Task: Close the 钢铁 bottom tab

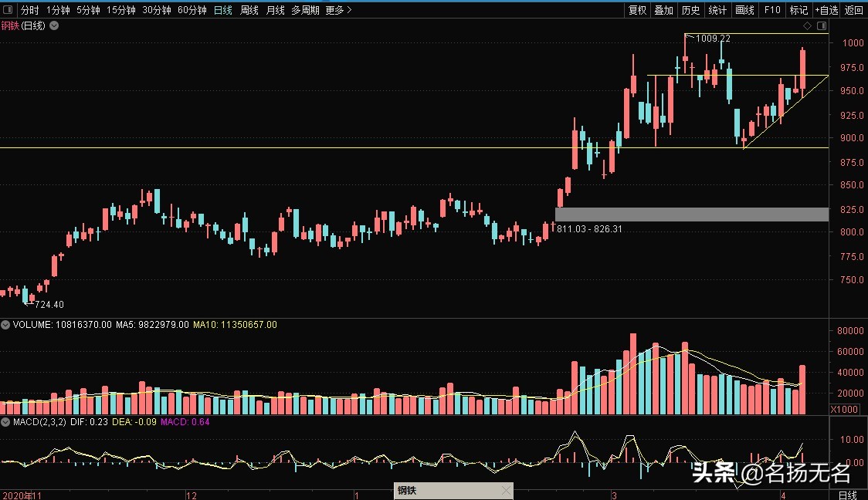Action: 506,491
